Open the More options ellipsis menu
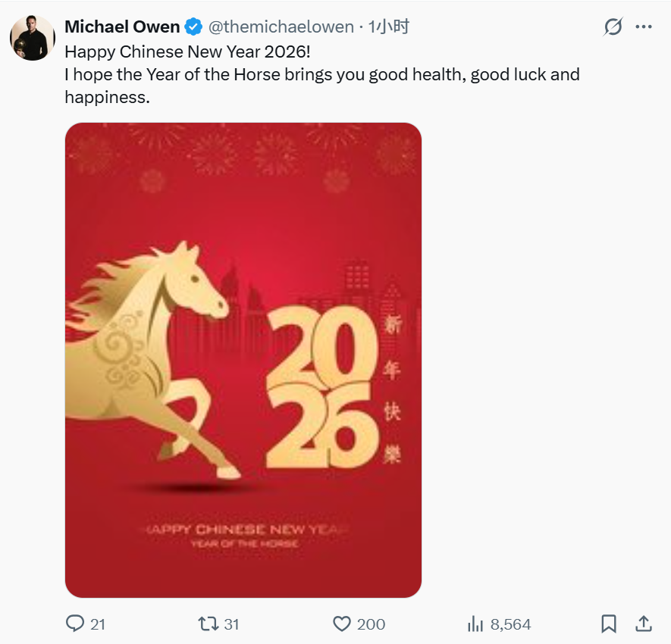The width and height of the screenshot is (671, 644). point(644,27)
